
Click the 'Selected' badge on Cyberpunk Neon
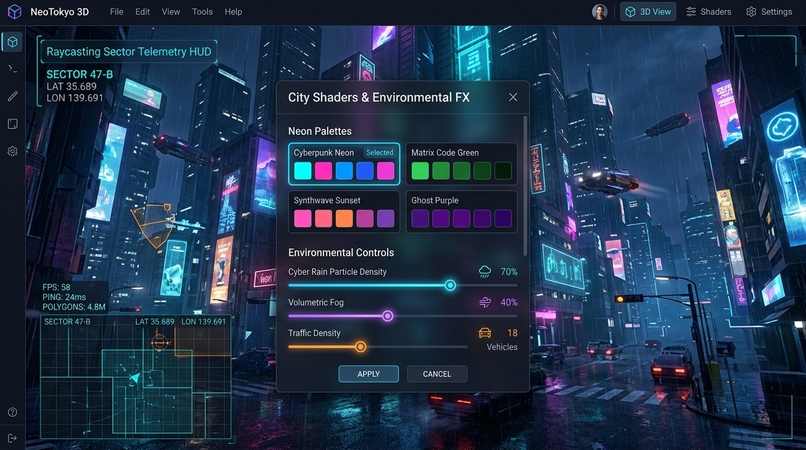coord(379,153)
